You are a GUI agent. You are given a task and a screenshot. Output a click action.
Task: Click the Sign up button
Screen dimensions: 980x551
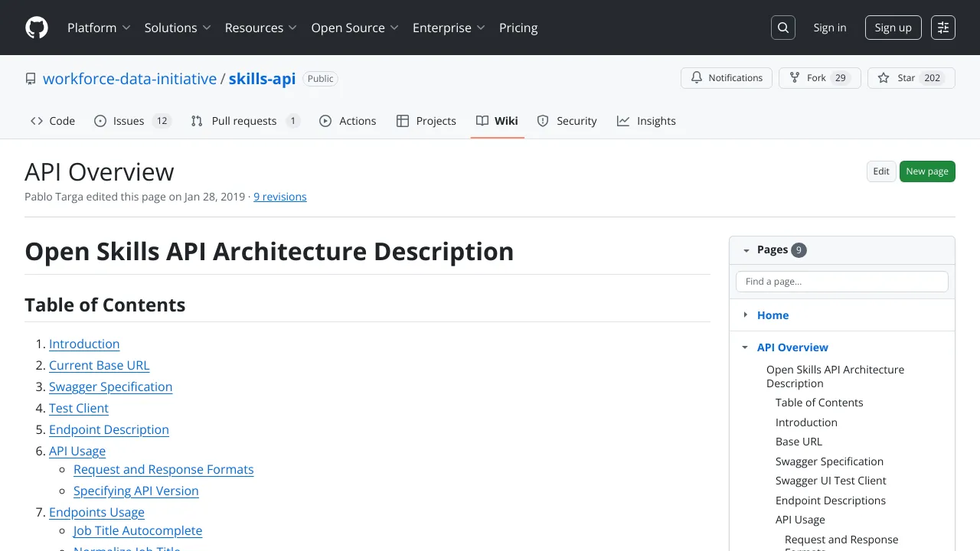coord(893,28)
